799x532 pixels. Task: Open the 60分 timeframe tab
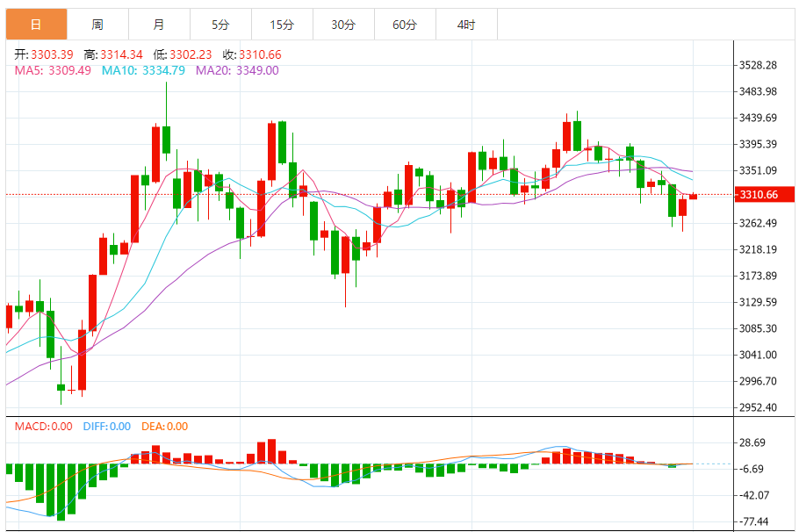[x=405, y=25]
